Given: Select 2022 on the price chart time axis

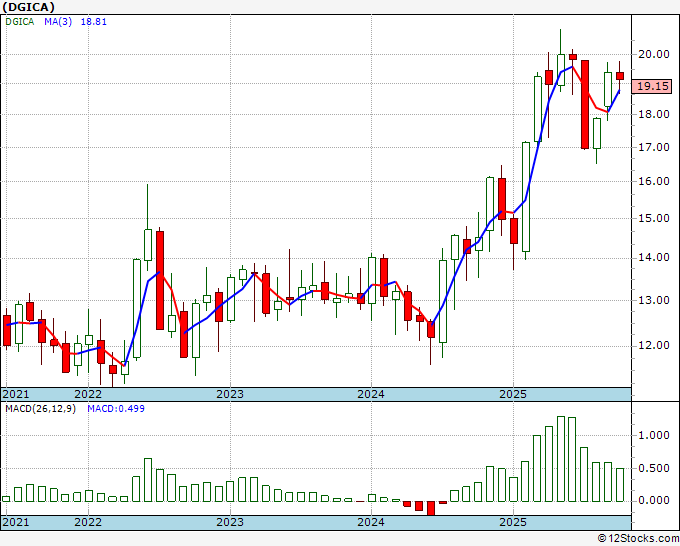Looking at the screenshot, I should point(88,394).
